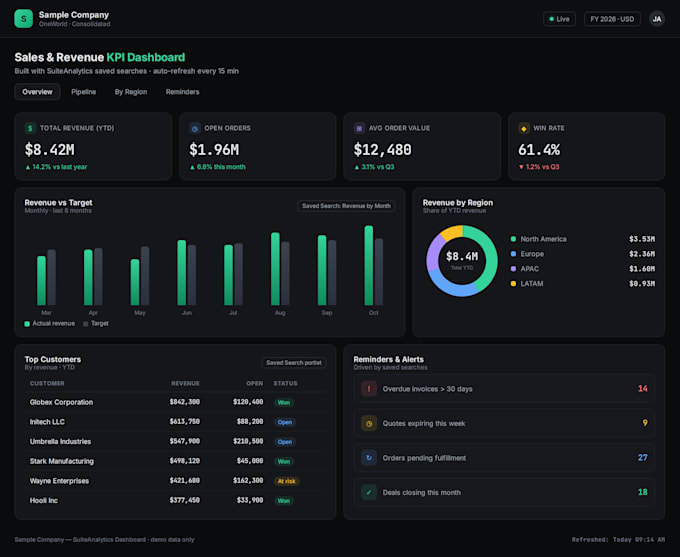The width and height of the screenshot is (680, 557).
Task: Click the May actual revenue bar
Action: (x=135, y=282)
